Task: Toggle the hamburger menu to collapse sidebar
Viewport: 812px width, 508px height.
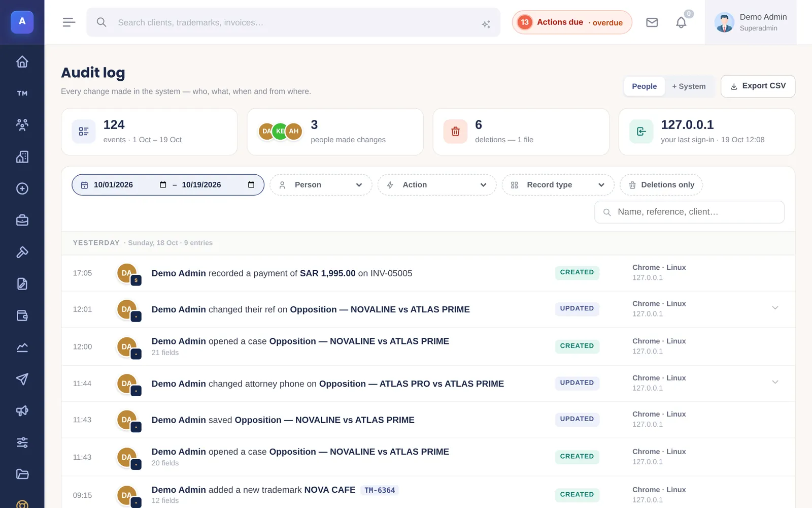Action: [x=69, y=22]
